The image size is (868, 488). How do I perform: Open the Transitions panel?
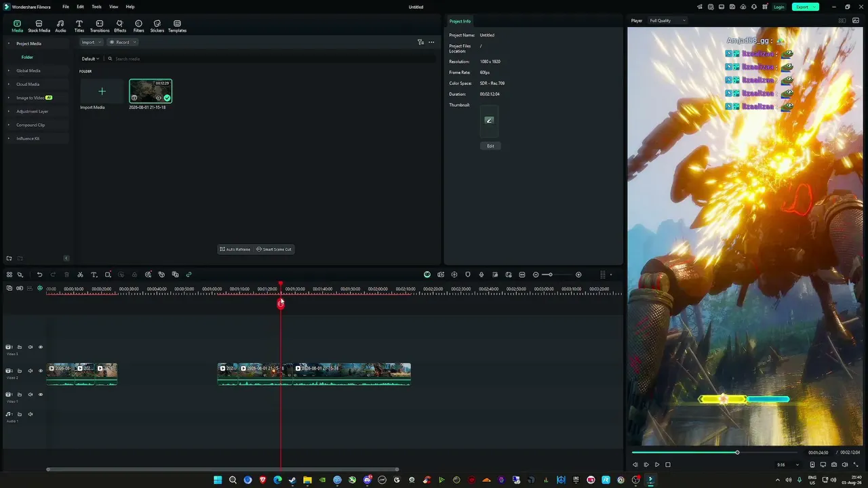click(100, 26)
